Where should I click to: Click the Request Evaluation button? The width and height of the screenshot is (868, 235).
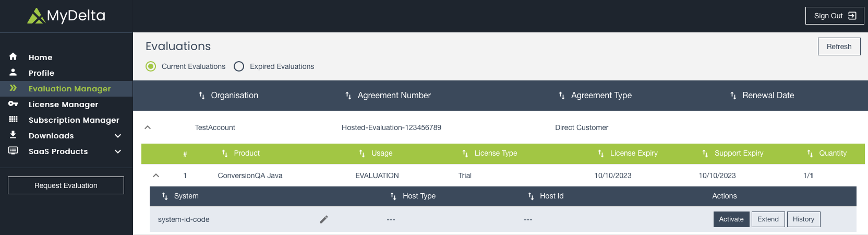tap(66, 185)
